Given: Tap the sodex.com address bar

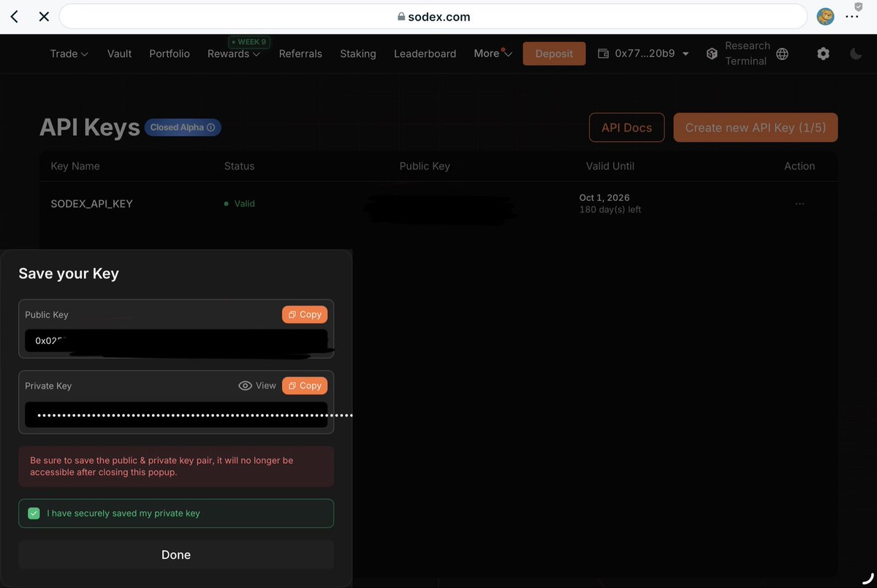Looking at the screenshot, I should coord(433,16).
